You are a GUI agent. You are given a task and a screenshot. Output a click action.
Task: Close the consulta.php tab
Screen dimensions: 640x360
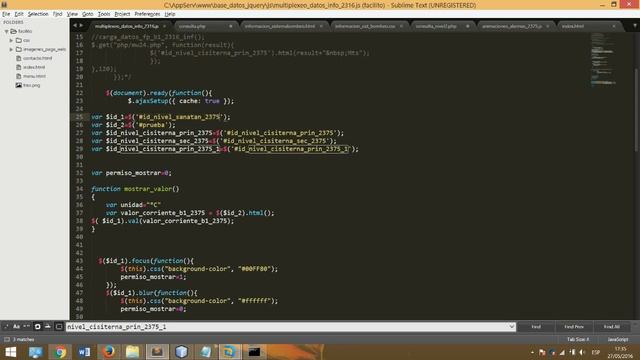coord(231,26)
